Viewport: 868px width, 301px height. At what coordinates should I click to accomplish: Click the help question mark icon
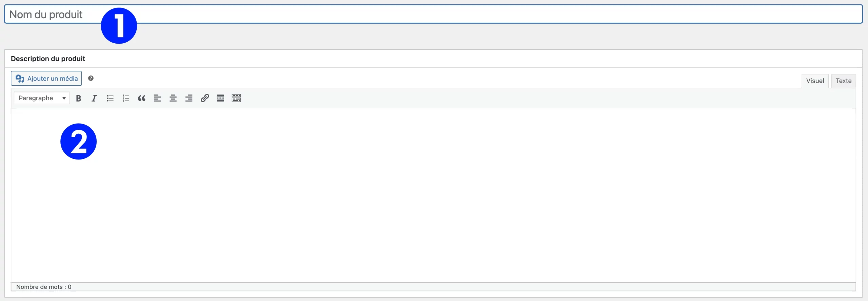[x=91, y=79]
